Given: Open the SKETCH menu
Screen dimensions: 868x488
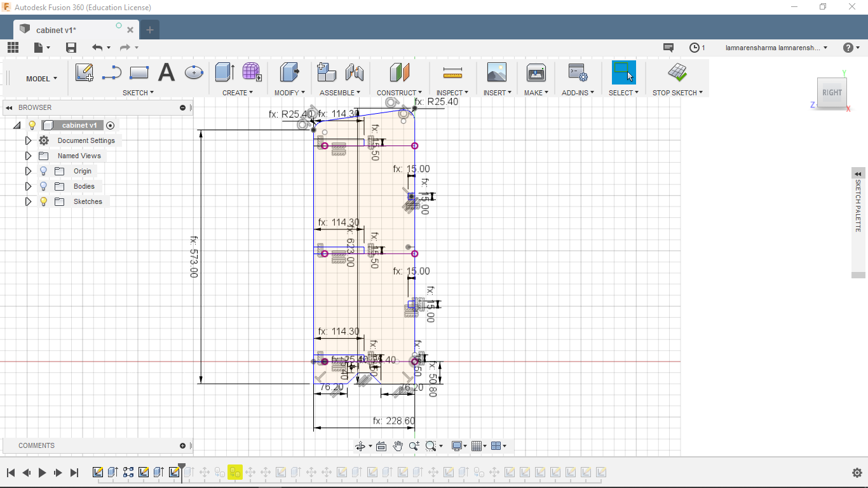Looking at the screenshot, I should pyautogui.click(x=138, y=93).
